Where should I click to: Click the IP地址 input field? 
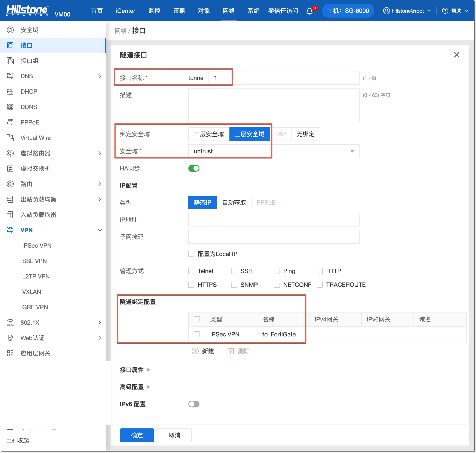point(274,219)
